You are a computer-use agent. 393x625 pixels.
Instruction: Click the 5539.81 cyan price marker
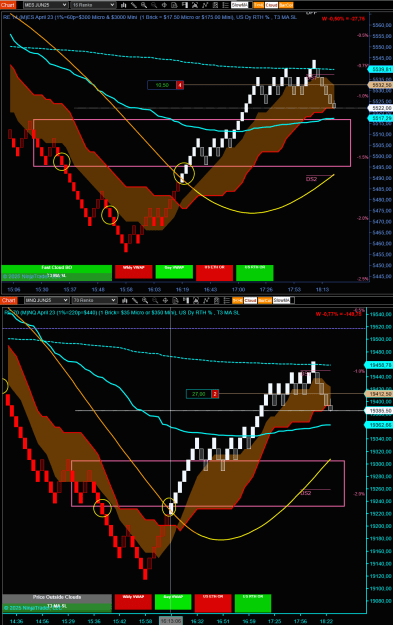[381, 69]
